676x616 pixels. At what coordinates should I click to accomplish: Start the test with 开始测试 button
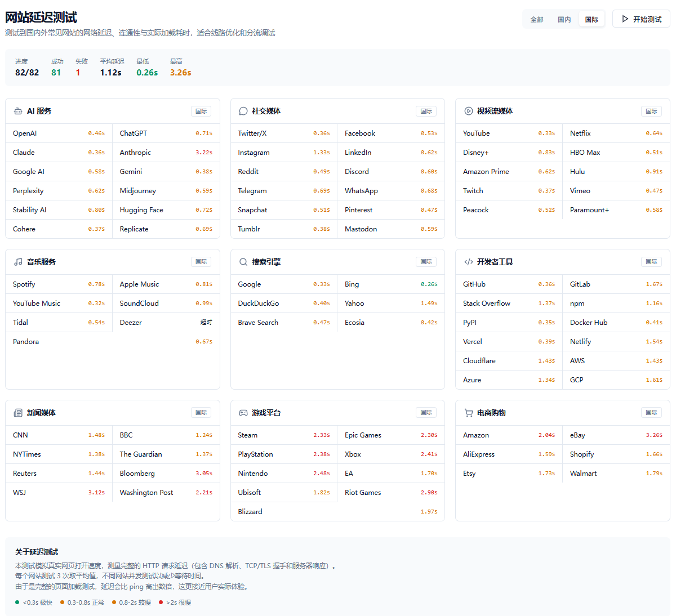[x=641, y=19]
